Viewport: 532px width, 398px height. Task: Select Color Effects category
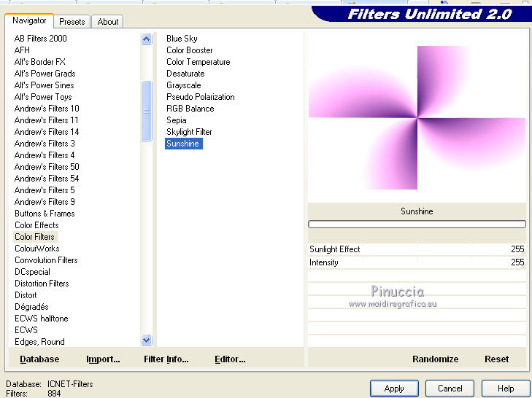tap(36, 225)
